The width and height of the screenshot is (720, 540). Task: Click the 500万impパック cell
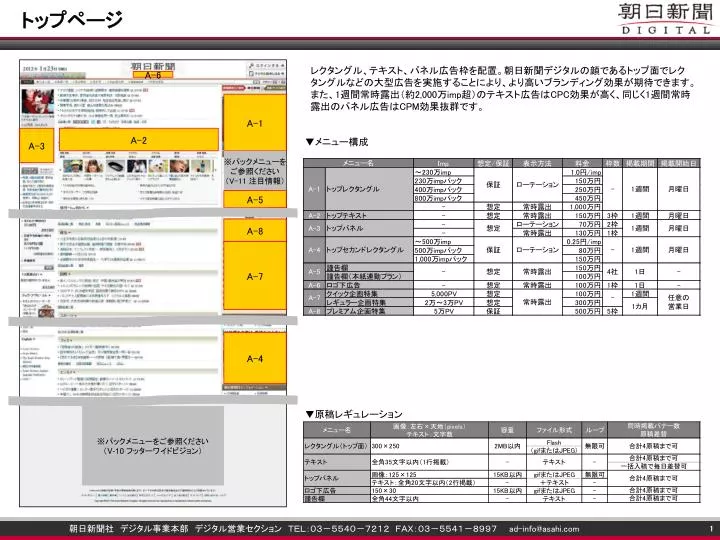pyautogui.click(x=444, y=250)
